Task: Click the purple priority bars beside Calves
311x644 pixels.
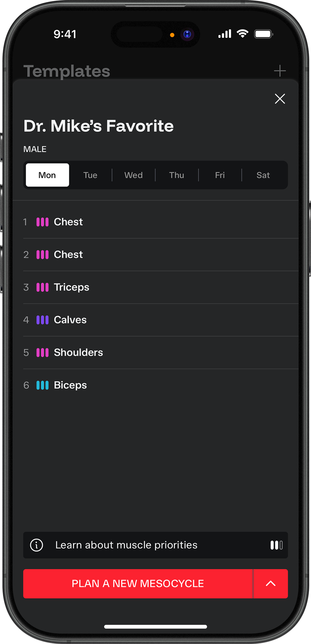Action: coord(42,320)
